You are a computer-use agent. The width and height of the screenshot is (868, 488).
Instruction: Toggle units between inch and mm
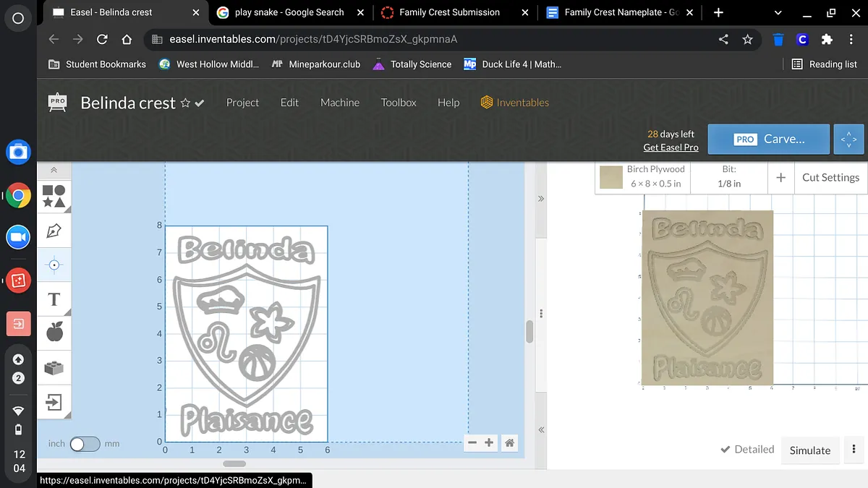tap(84, 444)
